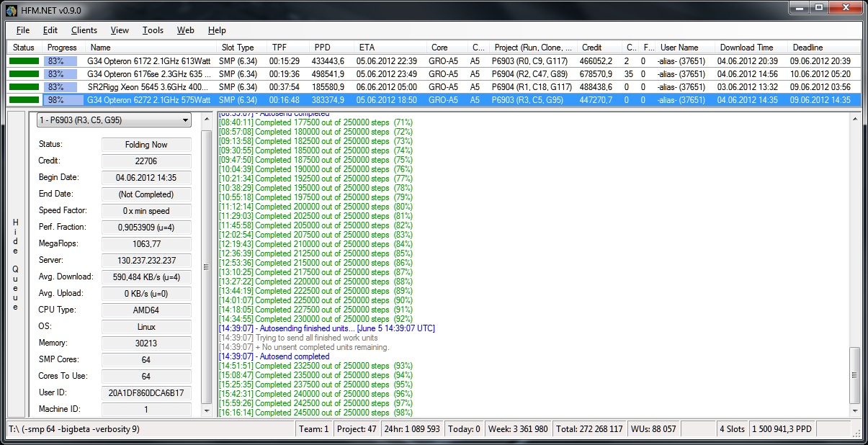Viewport: 868px width, 445px height.
Task: Click log line Autosending finished units
Action: tap(326, 328)
